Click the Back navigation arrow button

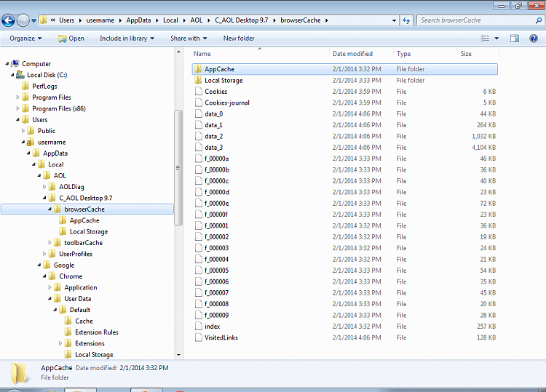pyautogui.click(x=8, y=20)
